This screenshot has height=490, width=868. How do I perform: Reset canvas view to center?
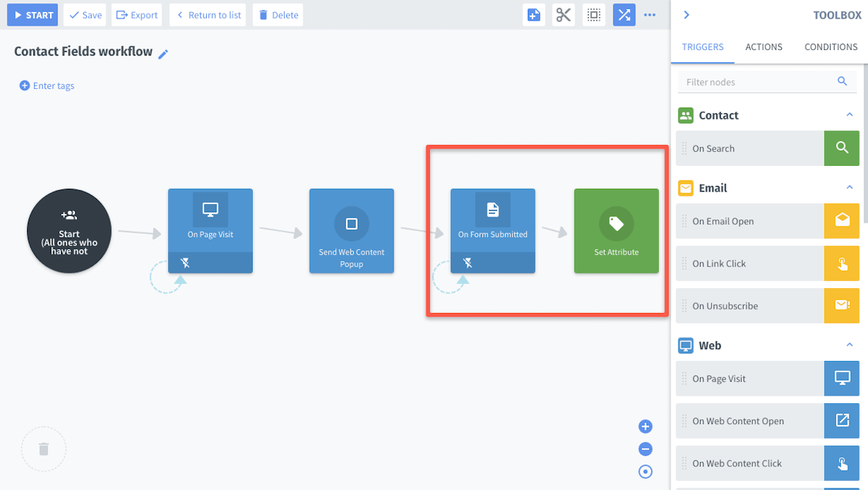click(645, 472)
